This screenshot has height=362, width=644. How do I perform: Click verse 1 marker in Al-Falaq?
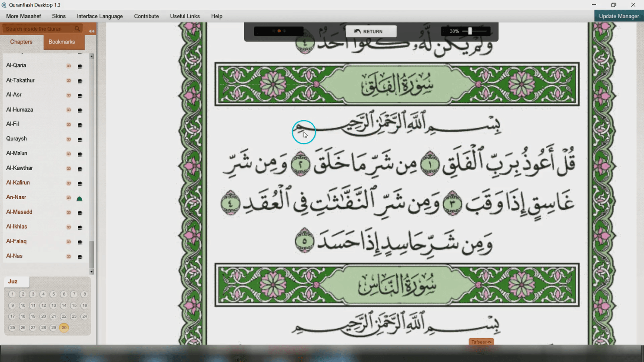click(x=429, y=164)
